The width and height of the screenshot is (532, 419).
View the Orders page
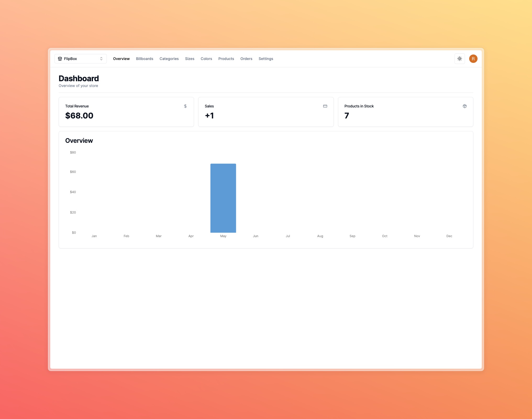[x=246, y=59]
